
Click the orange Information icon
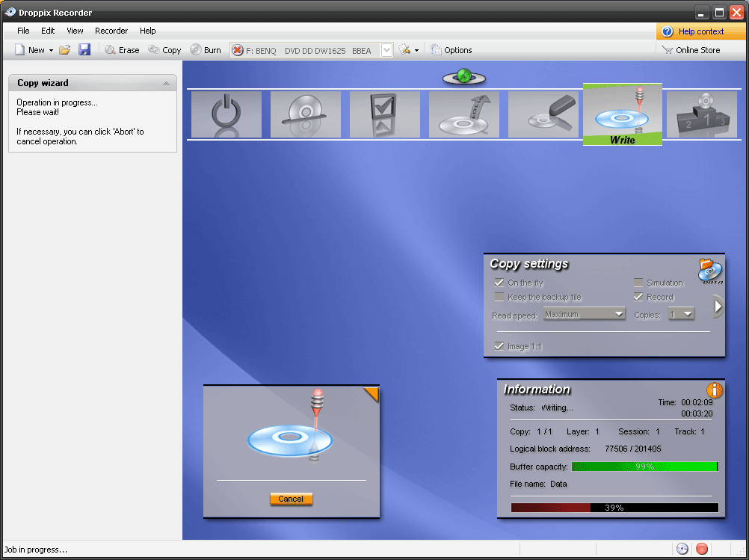point(714,390)
